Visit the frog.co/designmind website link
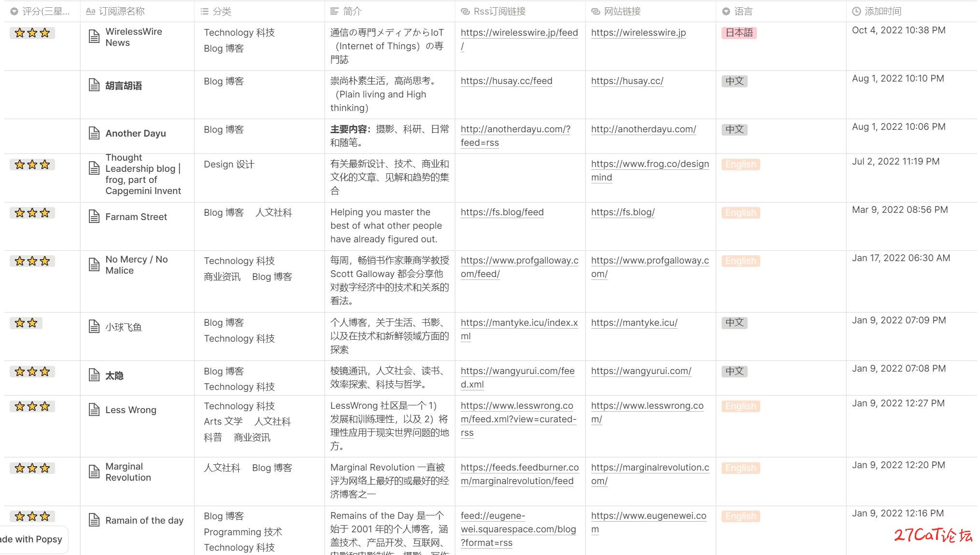The image size is (980, 555). pyautogui.click(x=650, y=170)
